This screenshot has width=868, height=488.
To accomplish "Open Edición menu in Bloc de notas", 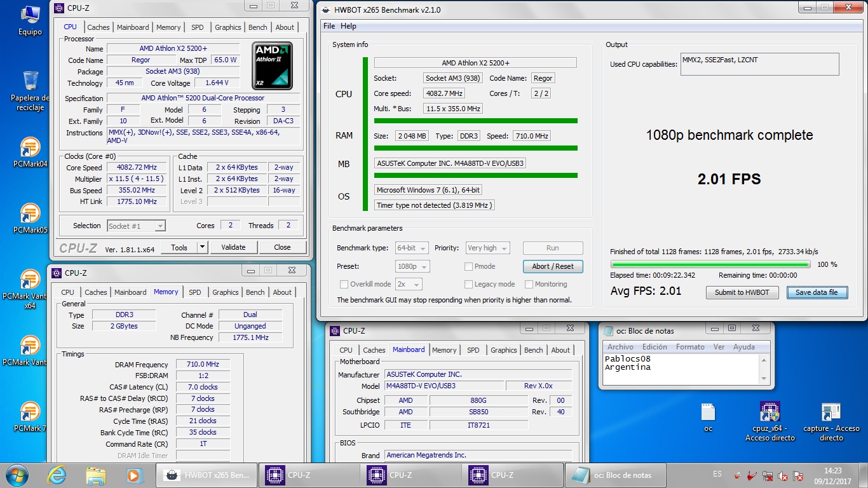I will point(654,347).
